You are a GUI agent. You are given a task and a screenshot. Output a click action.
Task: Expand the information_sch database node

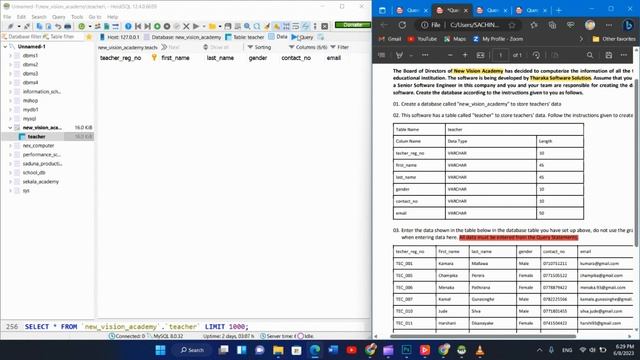pyautogui.click(x=11, y=91)
